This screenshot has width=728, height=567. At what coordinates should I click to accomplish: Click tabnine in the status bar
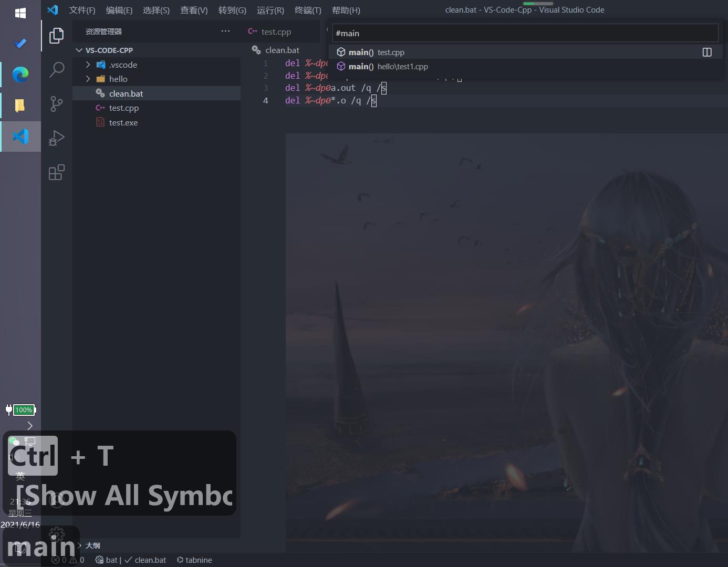[194, 560]
